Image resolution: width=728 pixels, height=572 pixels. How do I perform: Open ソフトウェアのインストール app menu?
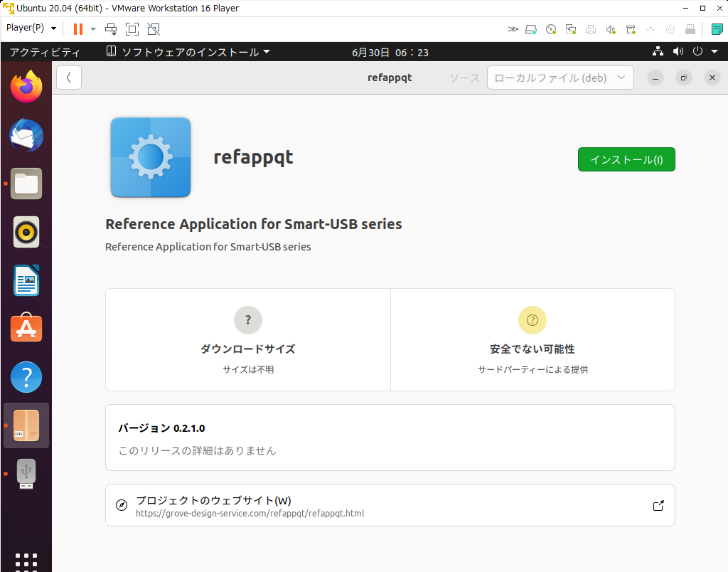pos(188,52)
